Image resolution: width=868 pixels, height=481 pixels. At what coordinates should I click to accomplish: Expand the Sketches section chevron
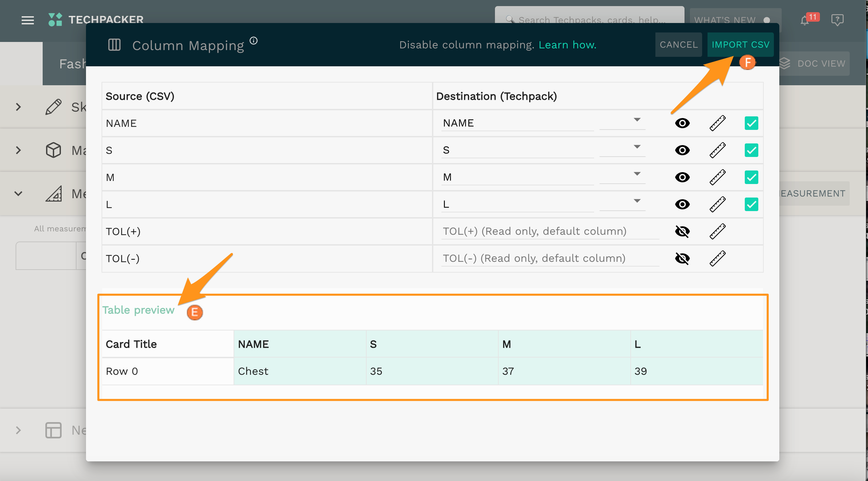coord(19,107)
